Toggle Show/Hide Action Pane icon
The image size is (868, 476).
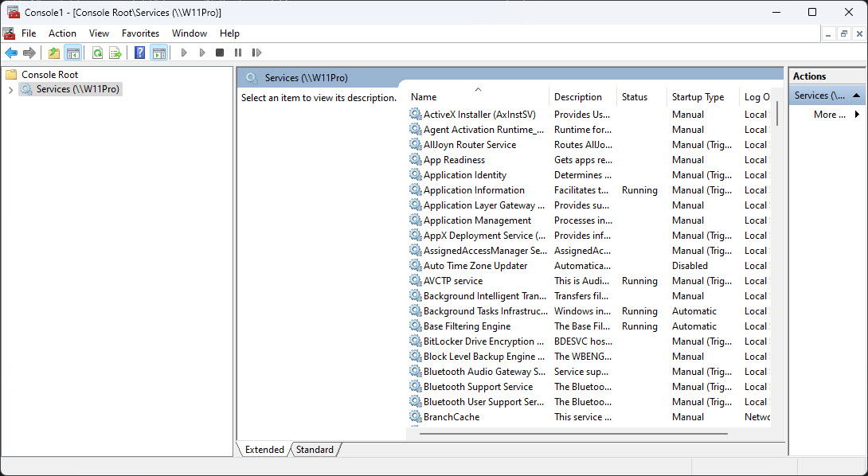159,53
